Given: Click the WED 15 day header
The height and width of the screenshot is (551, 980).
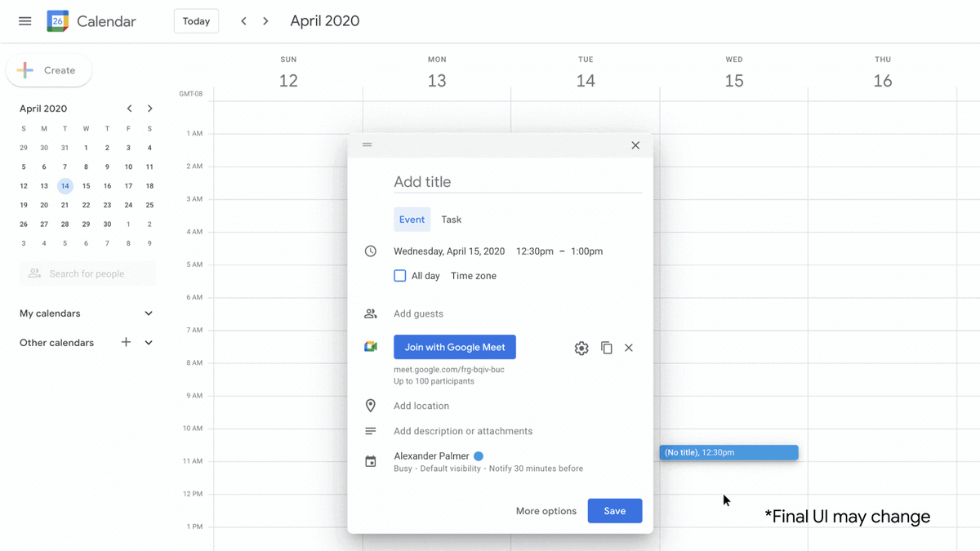Looking at the screenshot, I should (x=734, y=73).
